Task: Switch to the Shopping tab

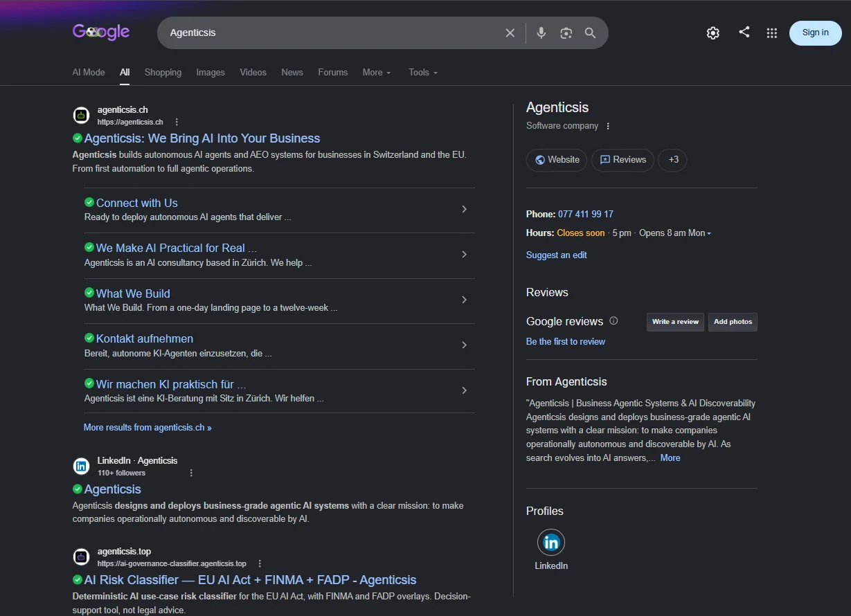Action: point(163,72)
